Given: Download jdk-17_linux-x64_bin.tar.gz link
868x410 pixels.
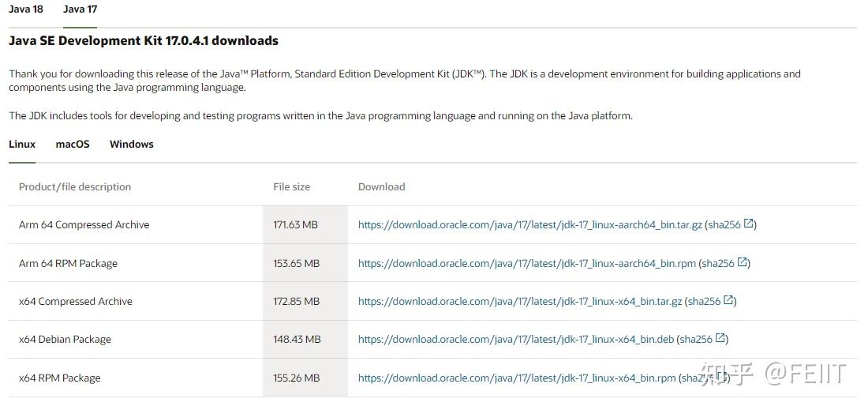Looking at the screenshot, I should tap(520, 302).
